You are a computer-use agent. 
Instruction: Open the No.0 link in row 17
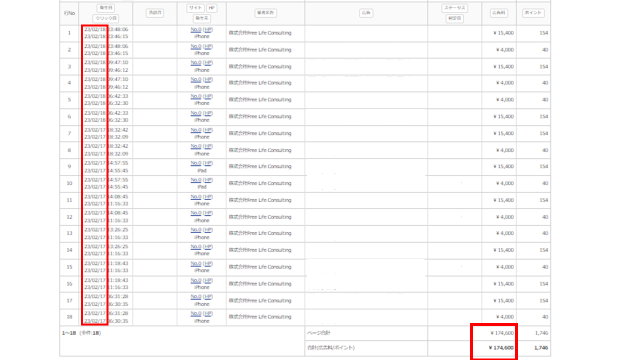(x=196, y=297)
